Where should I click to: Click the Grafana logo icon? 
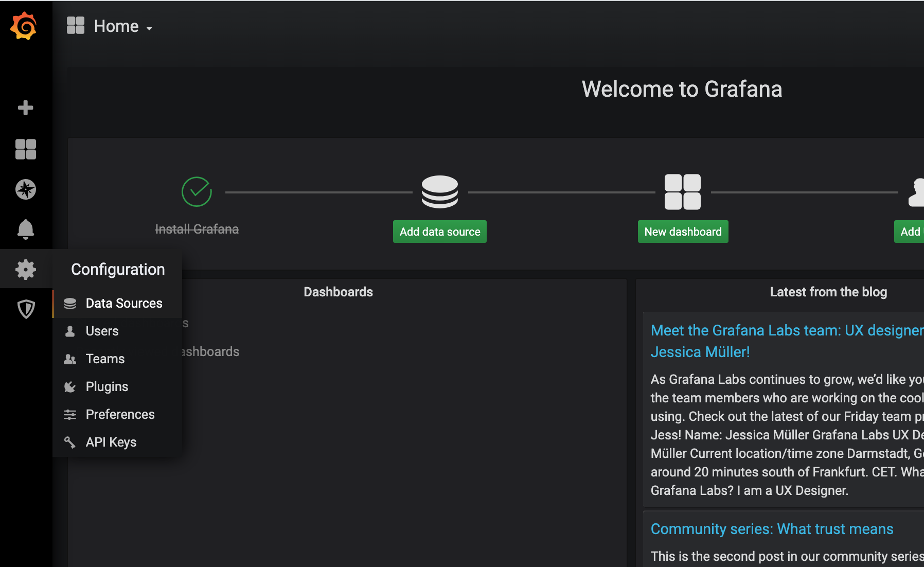[24, 26]
